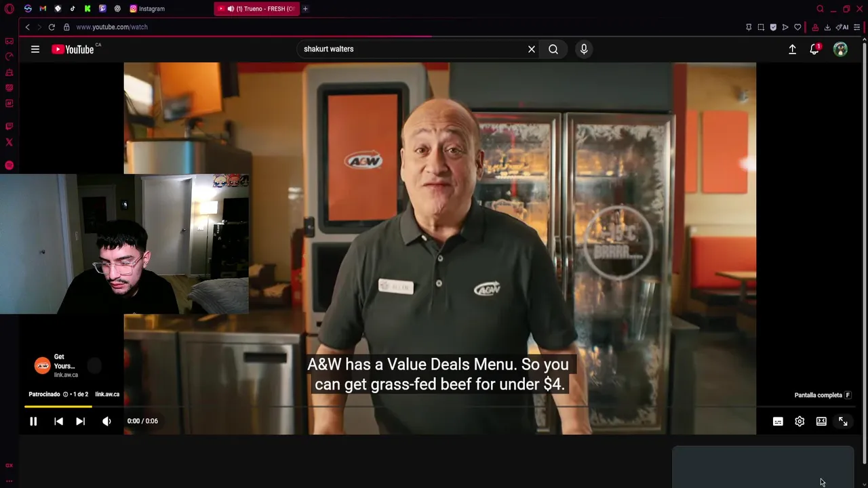868x488 pixels.
Task: Open a new browser tab
Action: (x=305, y=9)
